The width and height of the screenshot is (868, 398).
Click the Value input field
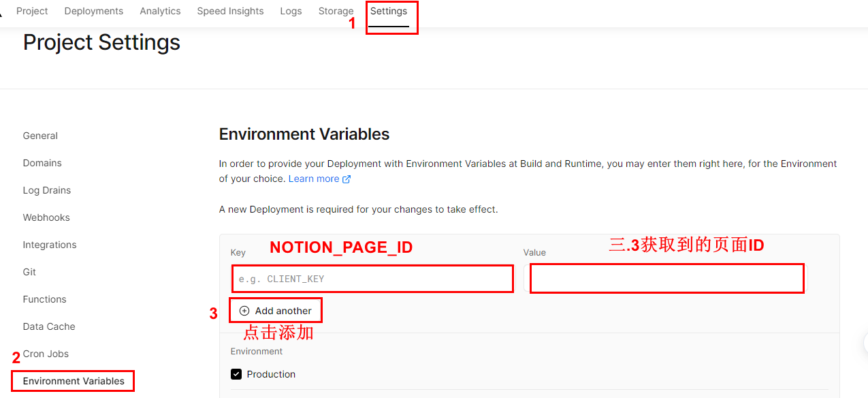666,278
